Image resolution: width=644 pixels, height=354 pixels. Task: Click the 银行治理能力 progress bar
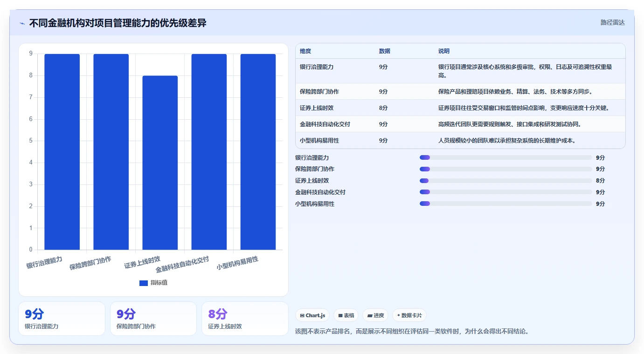coord(506,158)
